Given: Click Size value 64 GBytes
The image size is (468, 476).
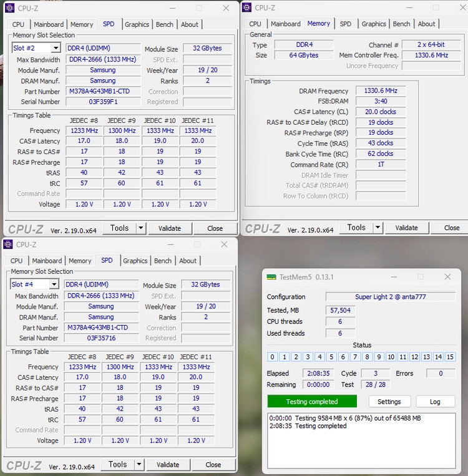Looking at the screenshot, I should [x=304, y=55].
